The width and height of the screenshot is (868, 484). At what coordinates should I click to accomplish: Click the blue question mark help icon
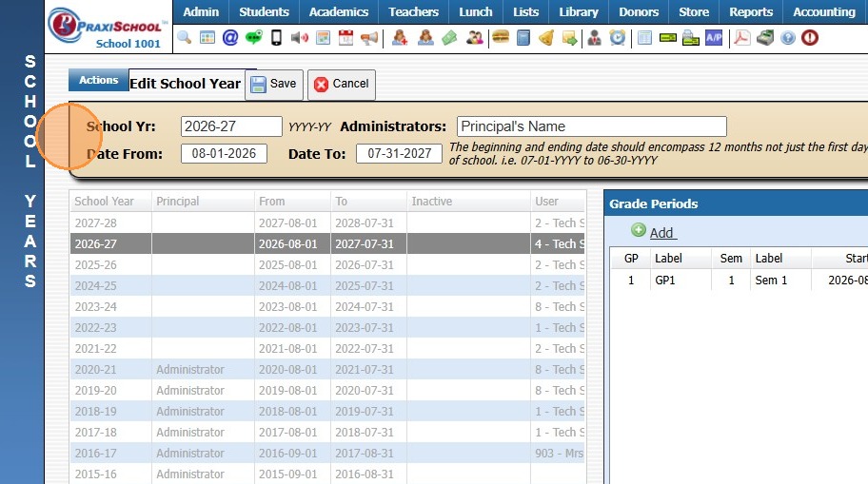[x=788, y=38]
